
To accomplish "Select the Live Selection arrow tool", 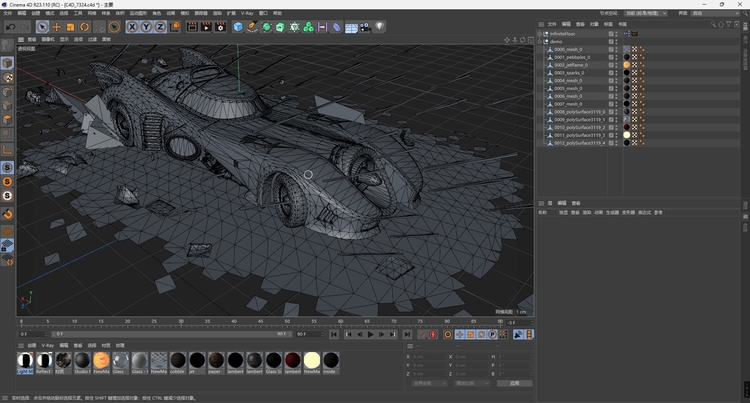I will 42,27.
